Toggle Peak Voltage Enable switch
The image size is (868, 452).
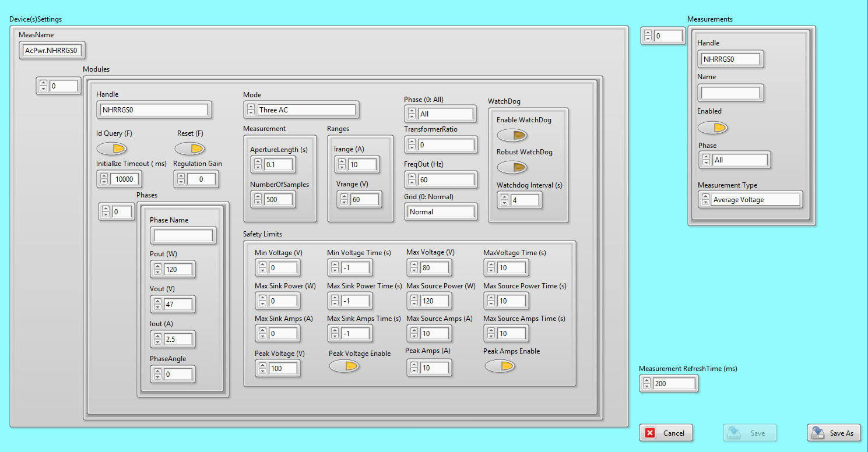pyautogui.click(x=344, y=366)
